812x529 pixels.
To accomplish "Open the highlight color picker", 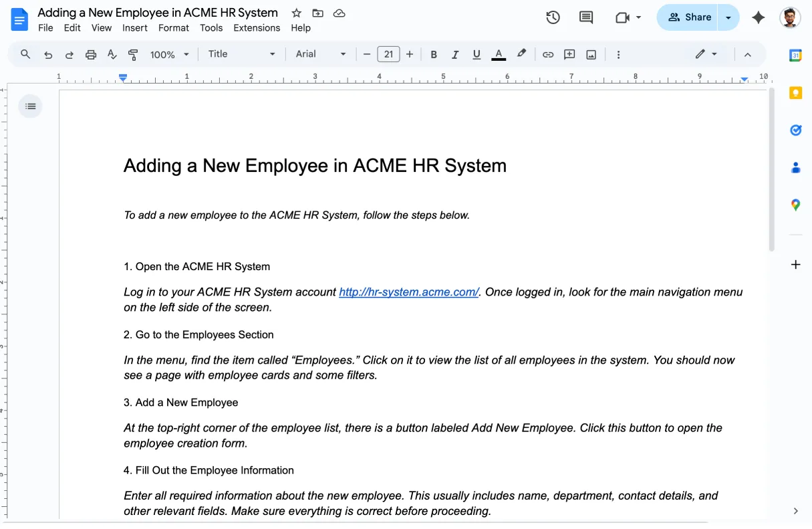I will pos(521,54).
